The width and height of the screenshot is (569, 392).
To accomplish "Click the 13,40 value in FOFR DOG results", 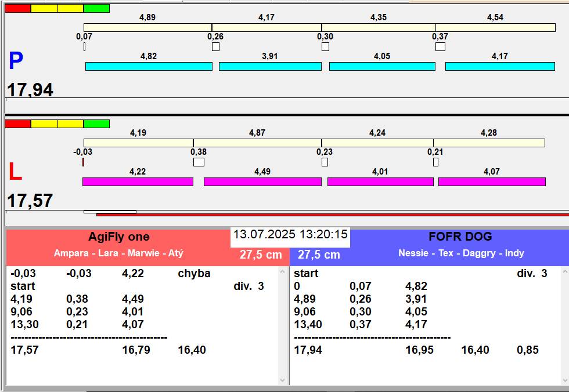I will [308, 324].
